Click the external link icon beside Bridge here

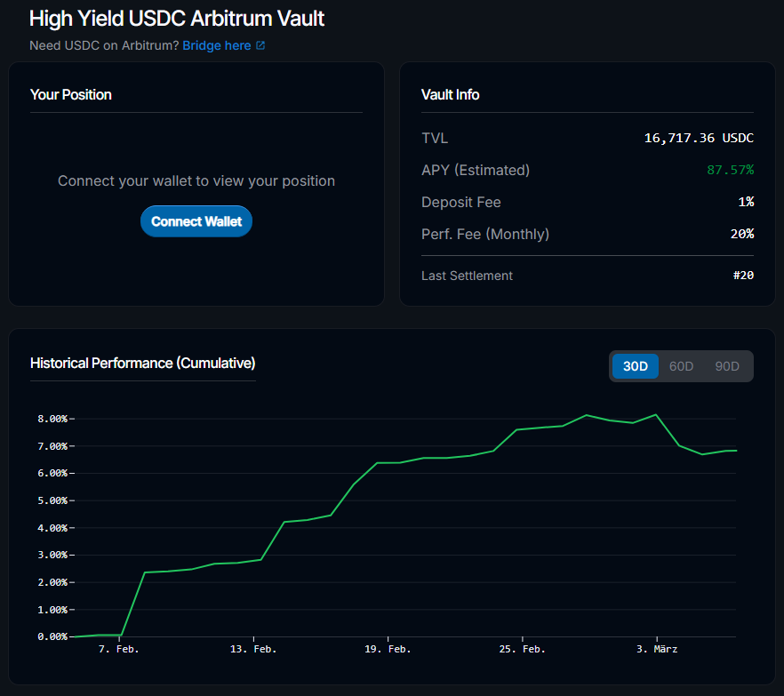[x=260, y=45]
